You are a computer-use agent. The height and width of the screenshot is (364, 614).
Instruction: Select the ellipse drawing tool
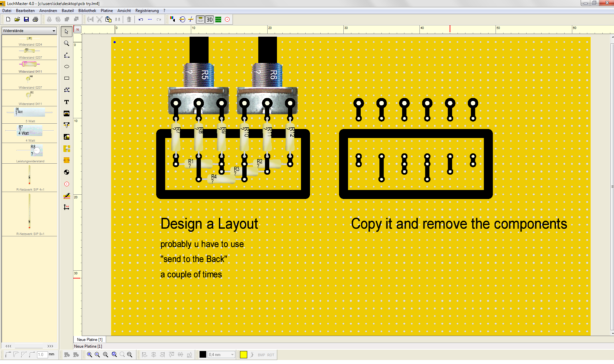tap(66, 67)
